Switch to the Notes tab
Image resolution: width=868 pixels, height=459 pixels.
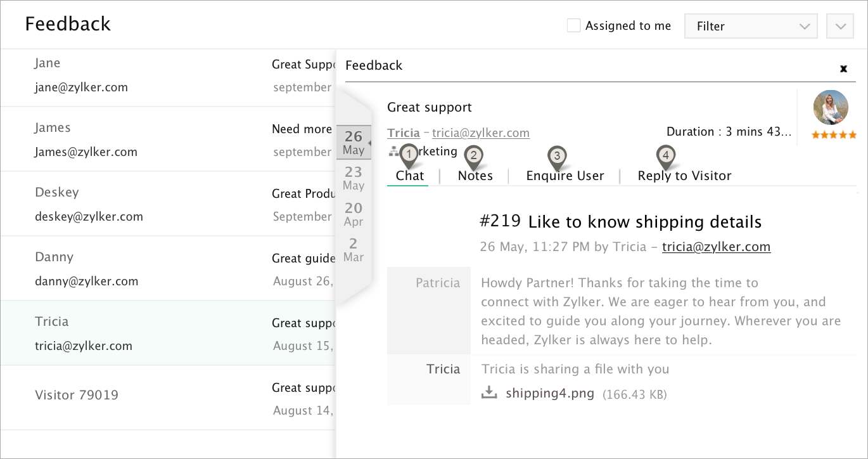[x=475, y=176]
